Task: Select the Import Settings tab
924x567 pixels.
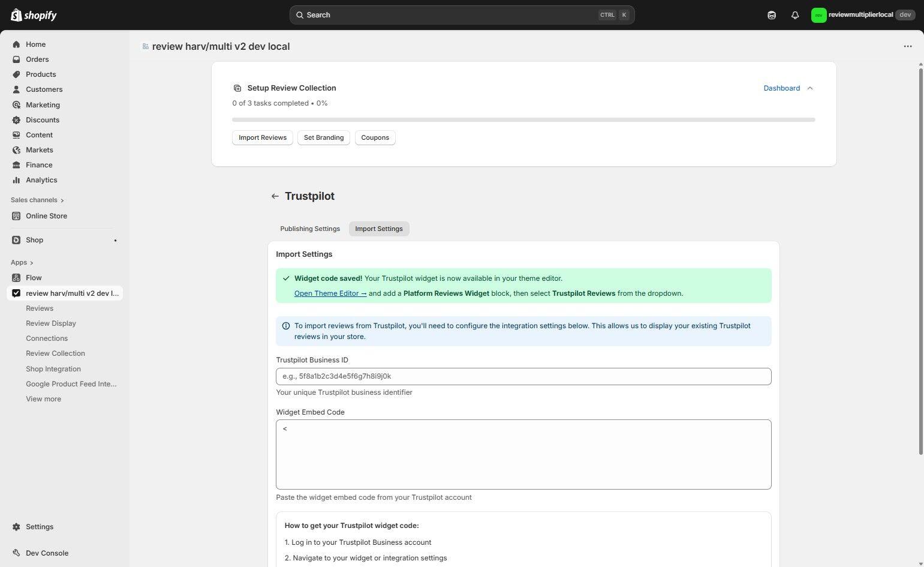Action: click(379, 229)
